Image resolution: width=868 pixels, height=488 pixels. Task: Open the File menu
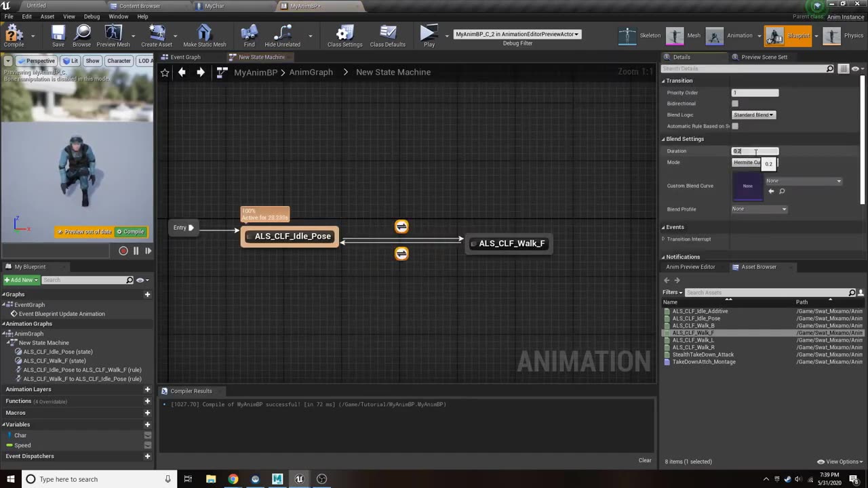9,16
